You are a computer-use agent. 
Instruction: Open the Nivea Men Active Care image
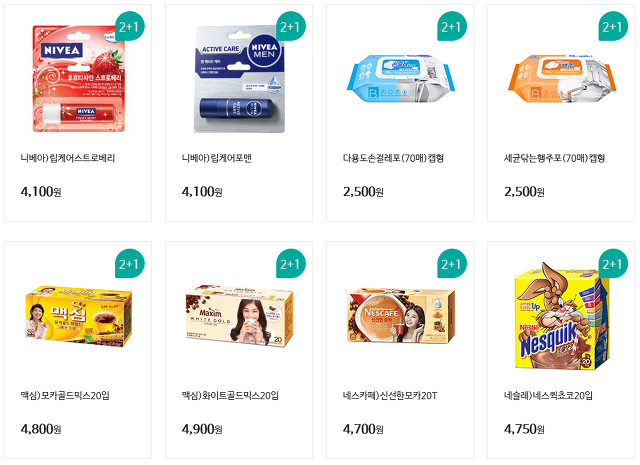coord(239,79)
